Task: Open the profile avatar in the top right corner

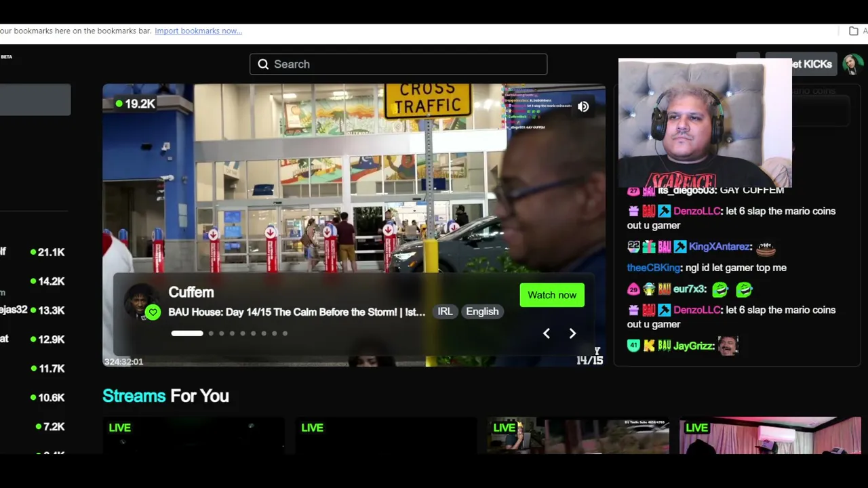Action: pos(852,64)
